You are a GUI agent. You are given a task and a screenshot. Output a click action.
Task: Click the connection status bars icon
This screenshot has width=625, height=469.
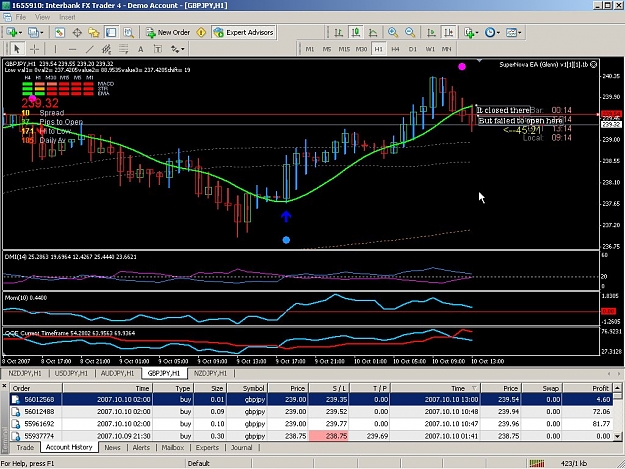(537, 463)
